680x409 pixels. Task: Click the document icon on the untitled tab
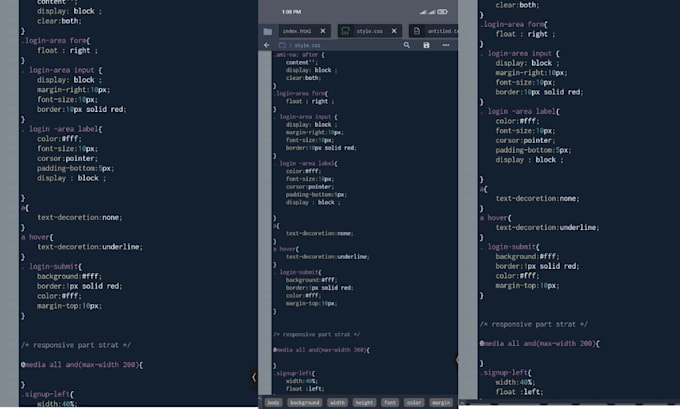click(x=417, y=31)
